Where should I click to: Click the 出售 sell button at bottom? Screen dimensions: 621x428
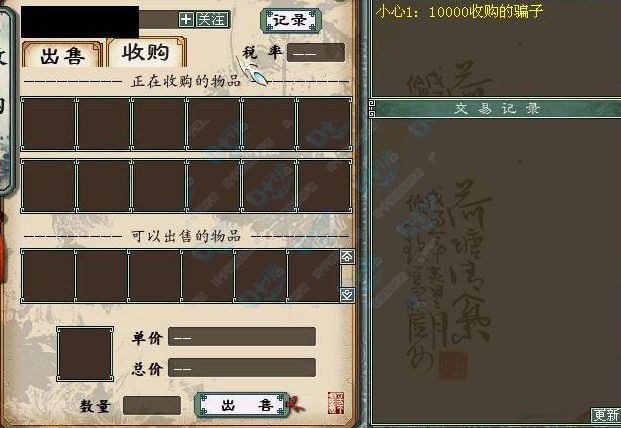pyautogui.click(x=242, y=405)
